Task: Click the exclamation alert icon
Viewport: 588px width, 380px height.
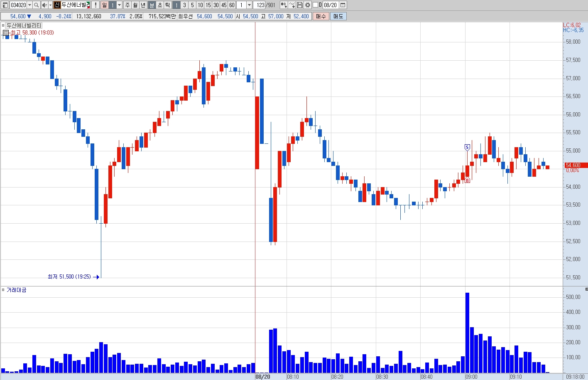Action: pyautogui.click(x=96, y=5)
